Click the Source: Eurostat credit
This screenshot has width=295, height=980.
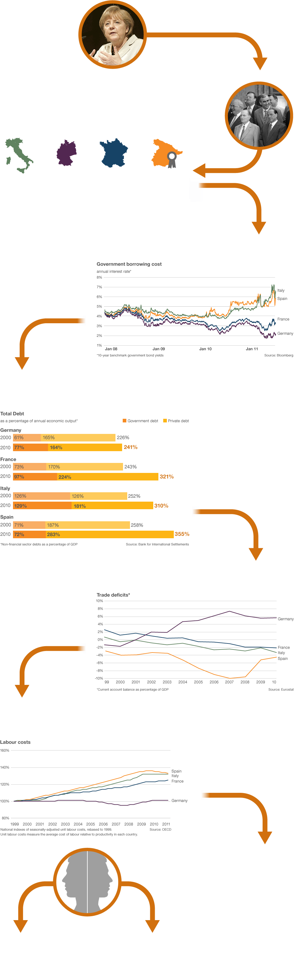[280, 689]
